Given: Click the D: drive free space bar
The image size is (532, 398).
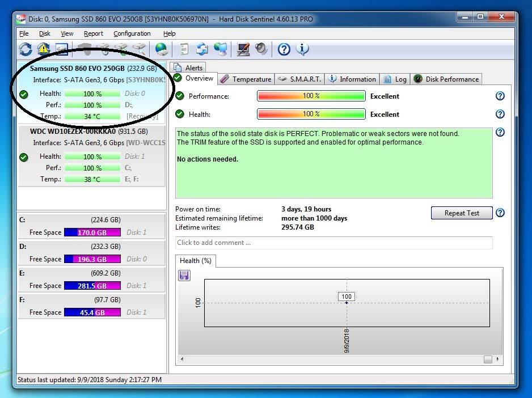Looking at the screenshot, I should tap(92, 259).
